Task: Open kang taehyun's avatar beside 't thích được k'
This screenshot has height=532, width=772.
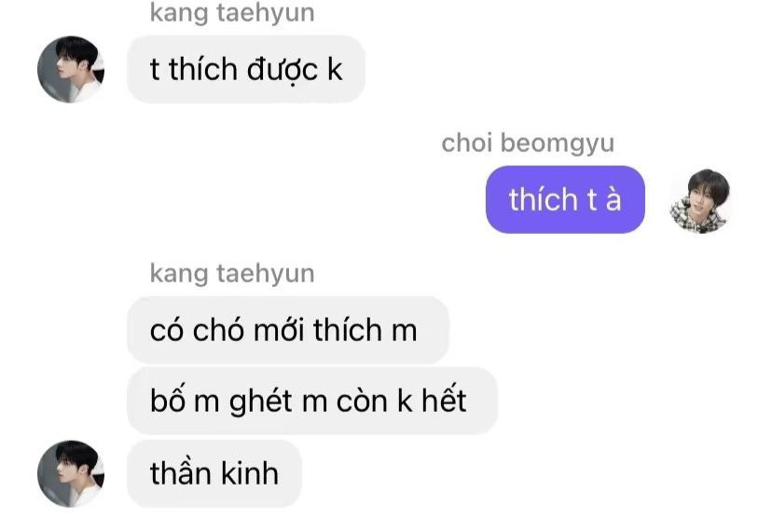Action: (x=71, y=69)
